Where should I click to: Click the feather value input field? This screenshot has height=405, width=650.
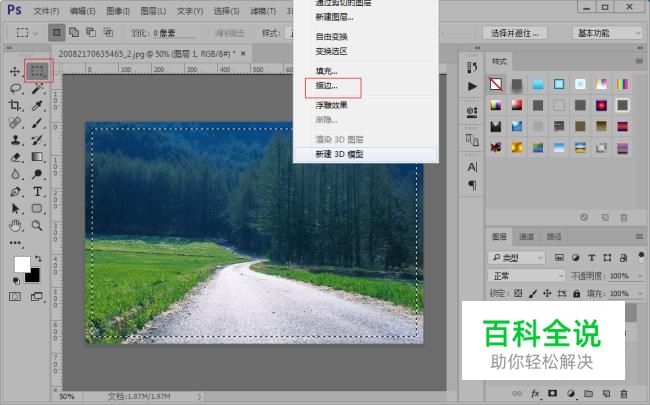pos(173,33)
